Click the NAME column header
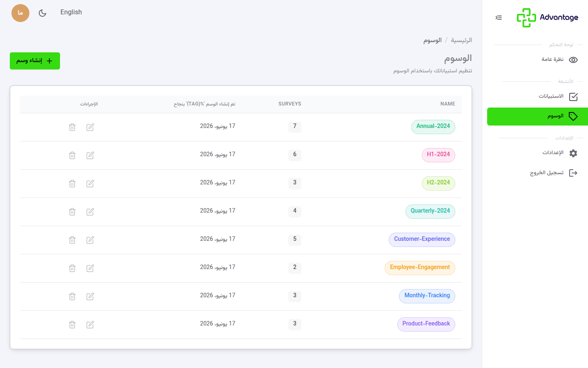 [x=448, y=104]
